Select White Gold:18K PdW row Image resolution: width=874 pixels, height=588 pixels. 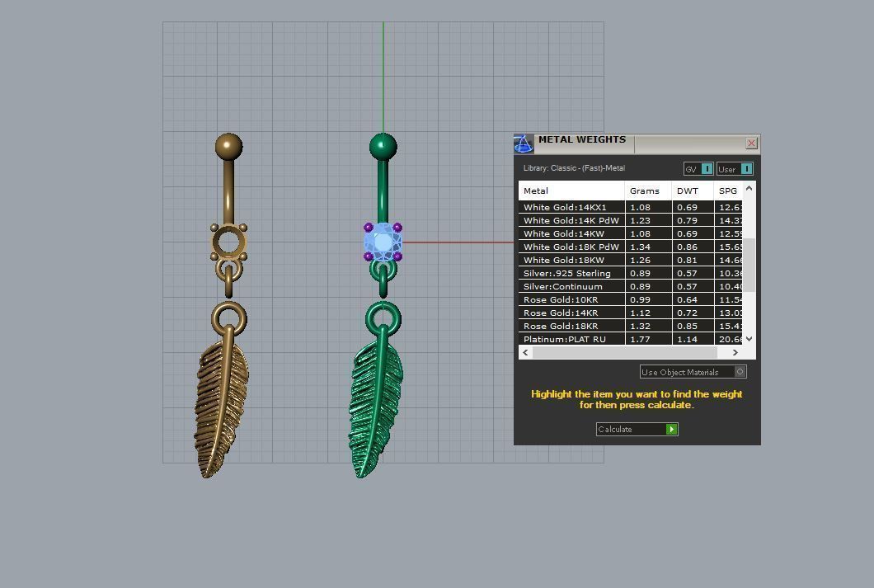(x=631, y=247)
